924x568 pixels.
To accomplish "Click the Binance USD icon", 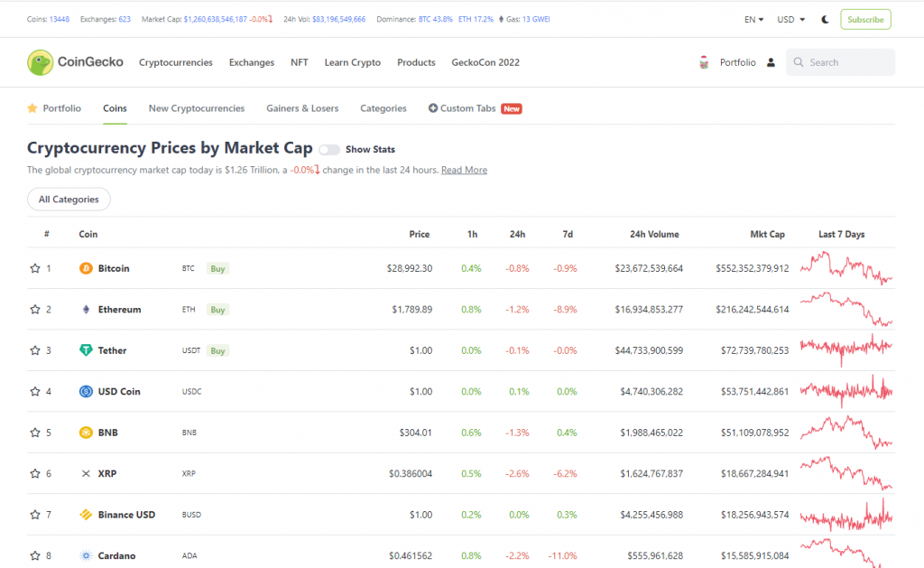I will pos(86,515).
